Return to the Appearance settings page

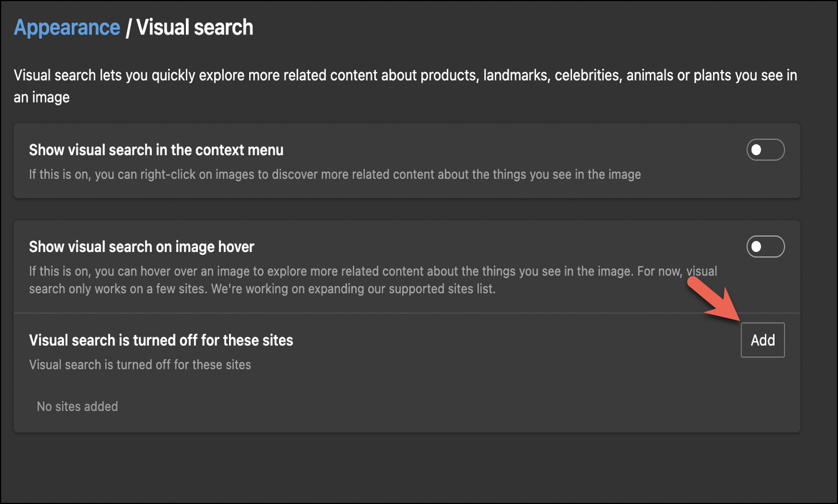pyautogui.click(x=67, y=26)
